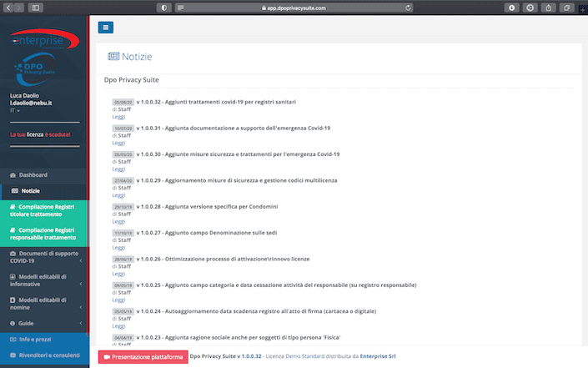Image resolution: width=588 pixels, height=368 pixels.
Task: Click the DPO Privacy Suite logo
Action: [35, 69]
